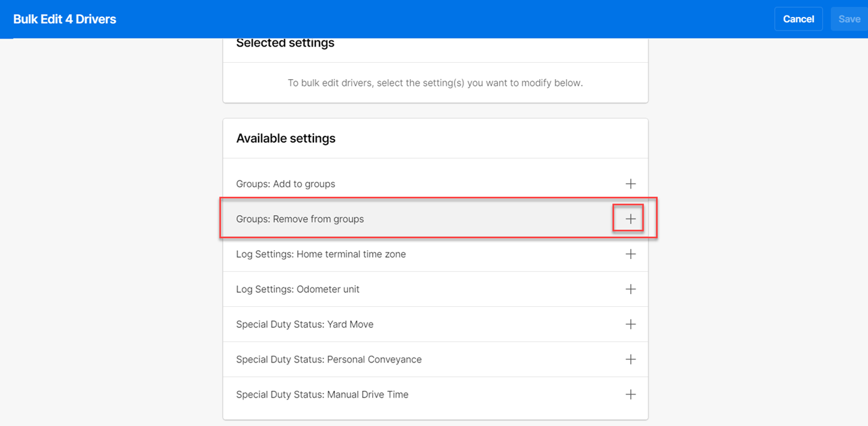Add Yard Move setting with plus icon
This screenshot has width=868, height=426.
[630, 325]
